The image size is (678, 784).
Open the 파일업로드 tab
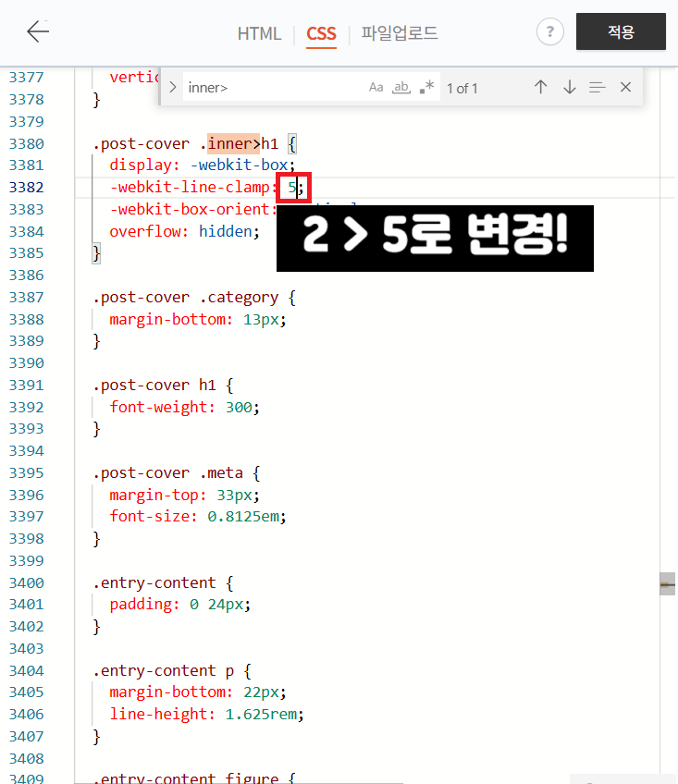[400, 33]
